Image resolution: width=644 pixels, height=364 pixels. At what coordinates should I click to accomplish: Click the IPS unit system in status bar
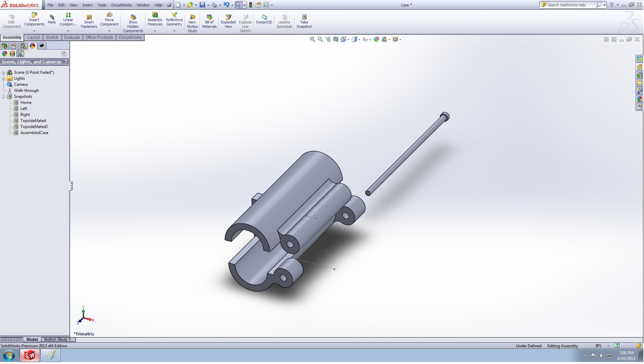599,346
